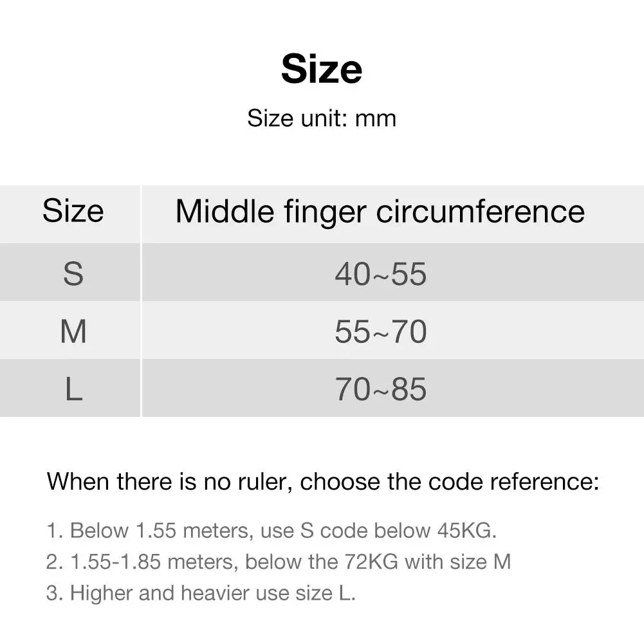Image resolution: width=644 pixels, height=644 pixels.
Task: Click the bold Size title heading
Action: coord(322,69)
